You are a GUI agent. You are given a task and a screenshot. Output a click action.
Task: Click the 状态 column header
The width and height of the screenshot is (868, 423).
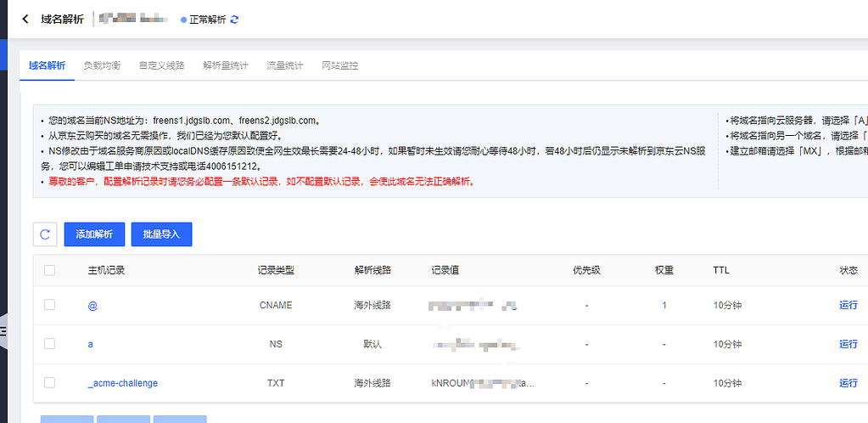[848, 271]
